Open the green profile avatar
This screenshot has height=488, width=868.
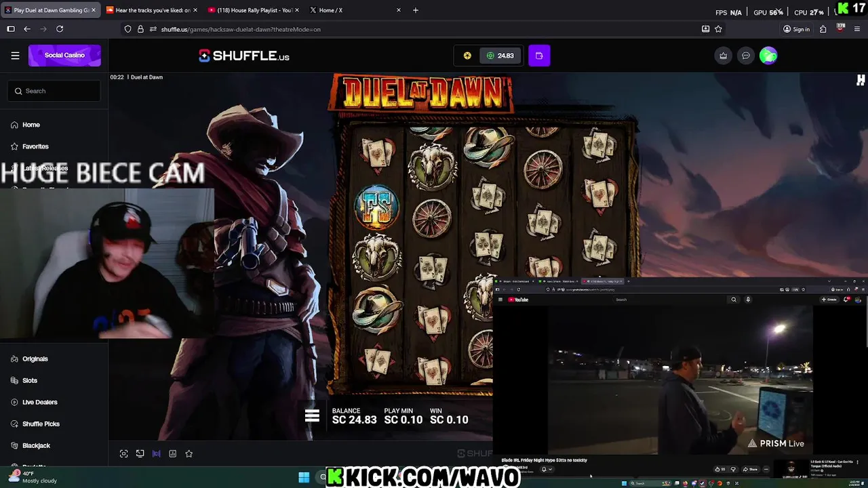point(768,56)
